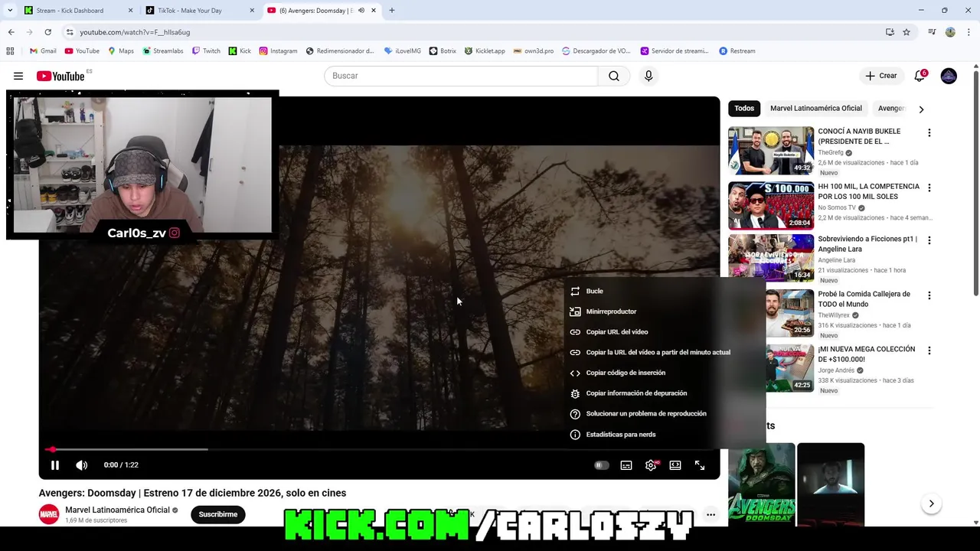Switch to the Stream - Kick Dashboard tab

tap(78, 11)
